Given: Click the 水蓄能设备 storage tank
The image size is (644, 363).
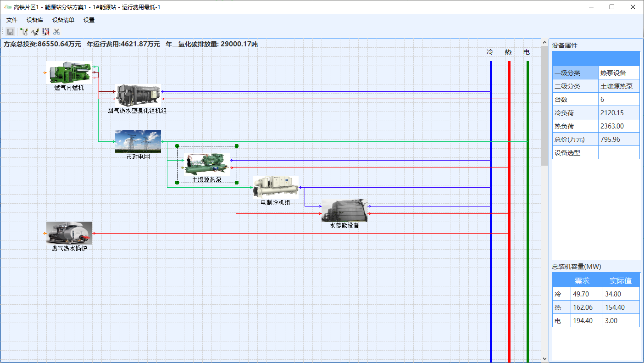Looking at the screenshot, I should pos(344,210).
